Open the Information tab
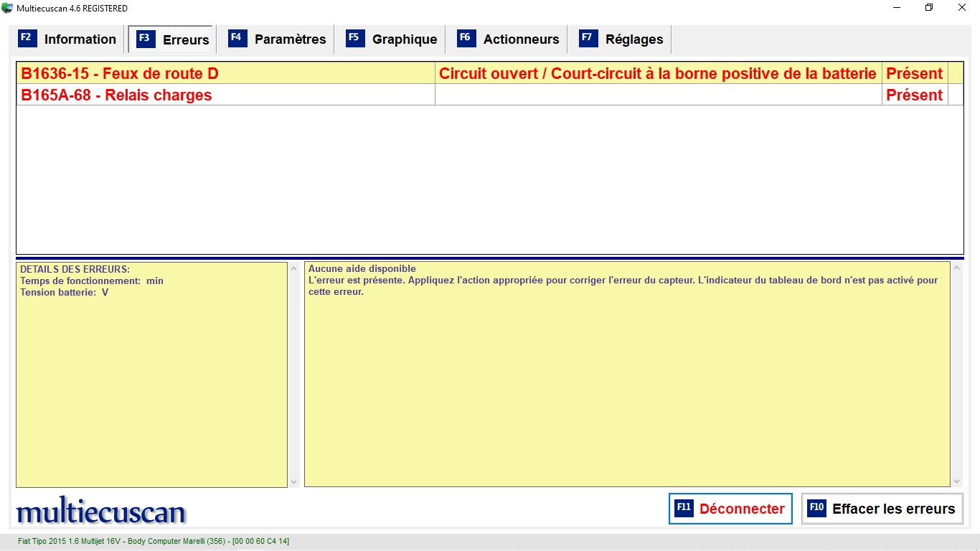Viewport: 980px width, 551px height. tap(80, 39)
